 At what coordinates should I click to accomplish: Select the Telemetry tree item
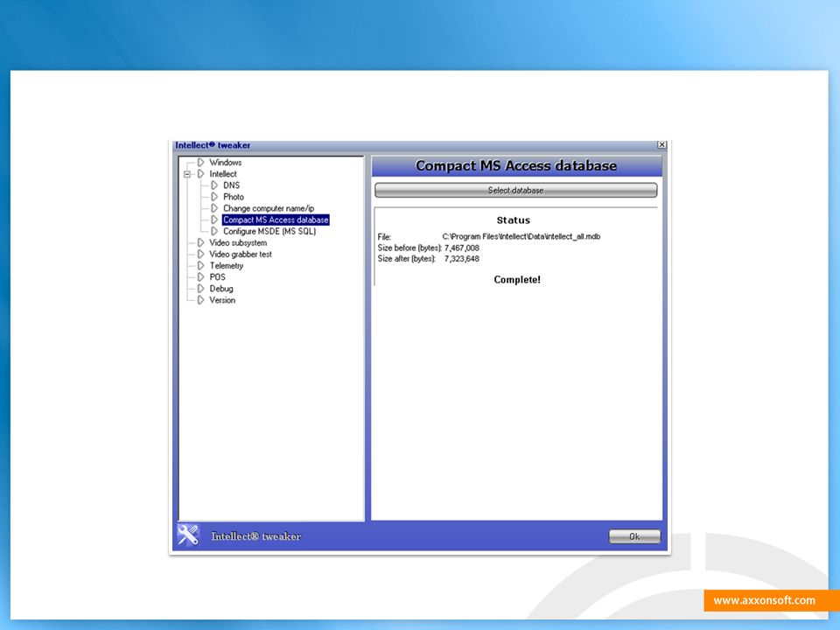[x=226, y=266]
